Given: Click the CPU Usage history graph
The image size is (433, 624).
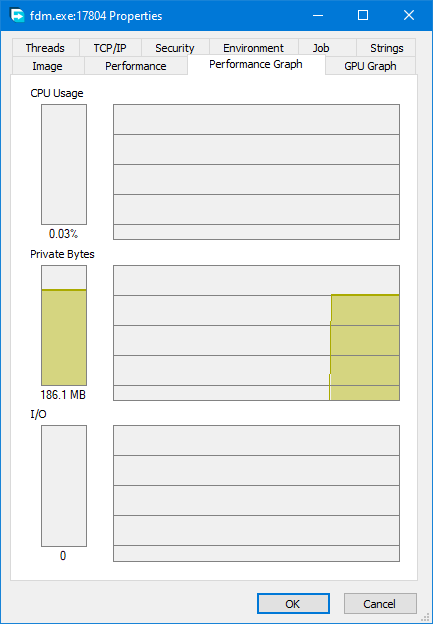Looking at the screenshot, I should [x=256, y=172].
